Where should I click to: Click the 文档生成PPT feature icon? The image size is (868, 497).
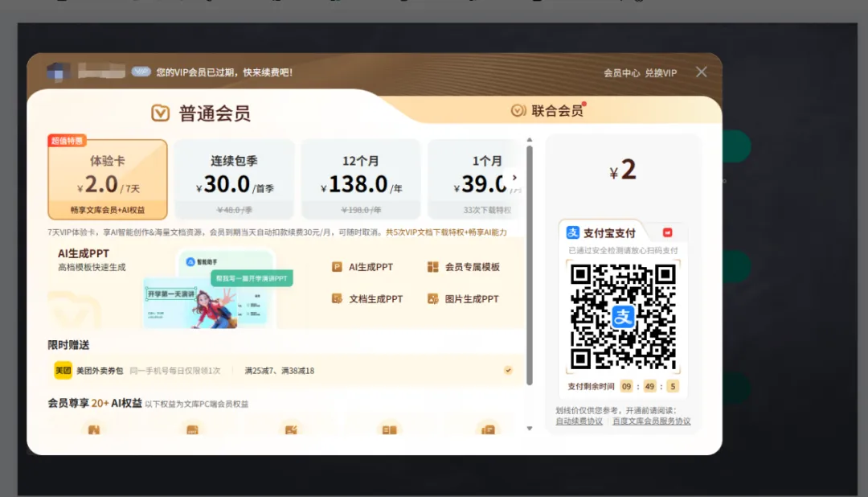click(x=337, y=298)
